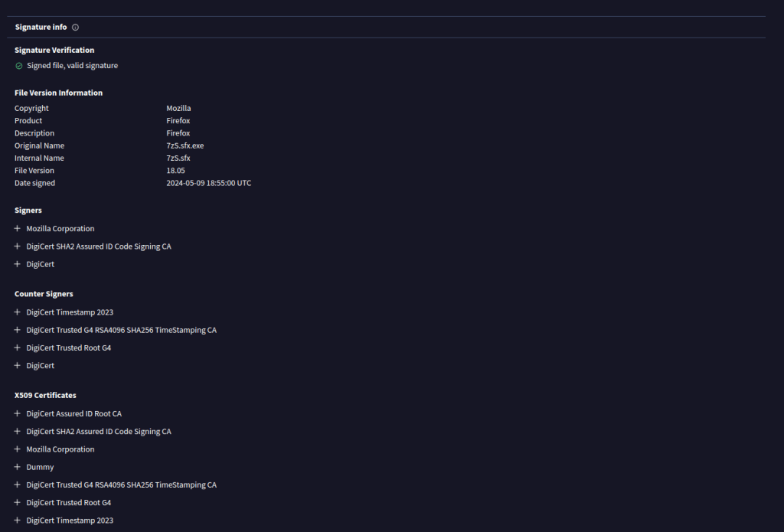Click the Signature info section header
Screen dimensions: 784x532
click(41, 28)
